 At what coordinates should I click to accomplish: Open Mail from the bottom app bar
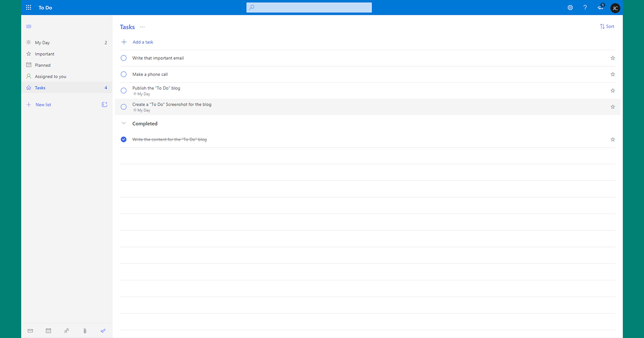tap(30, 331)
